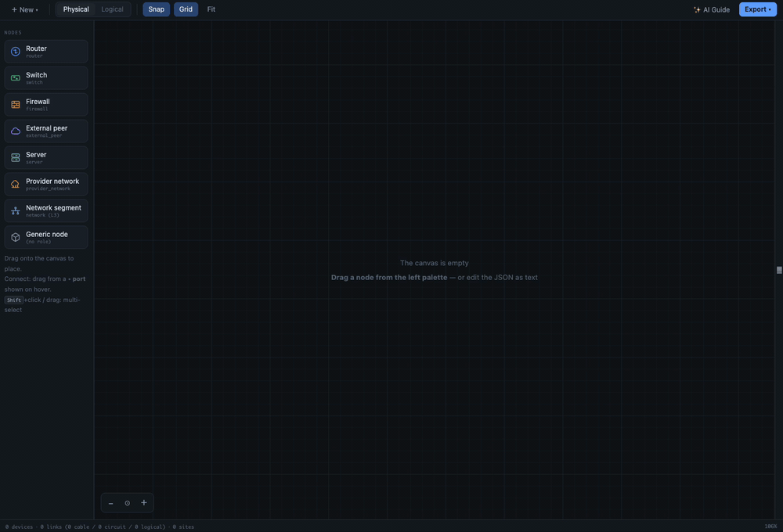This screenshot has height=532, width=783.
Task: Click the Shift key hint badge
Action: 14,300
